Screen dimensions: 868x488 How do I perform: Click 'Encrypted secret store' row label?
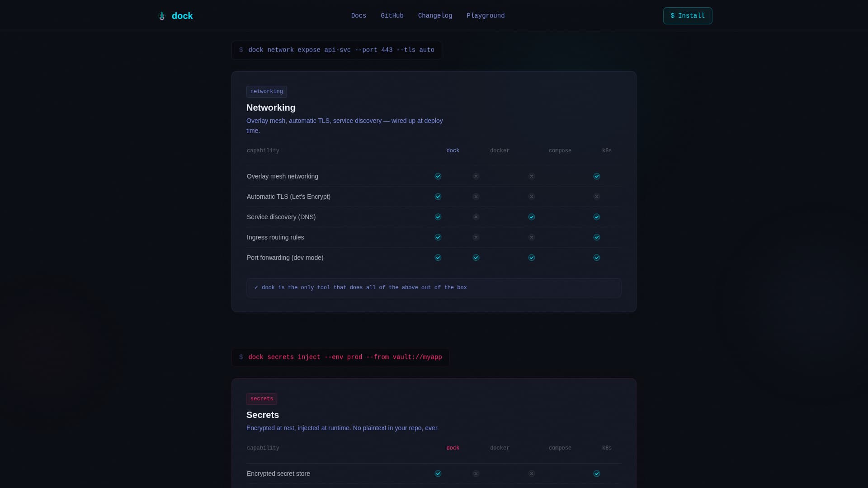[x=278, y=474]
